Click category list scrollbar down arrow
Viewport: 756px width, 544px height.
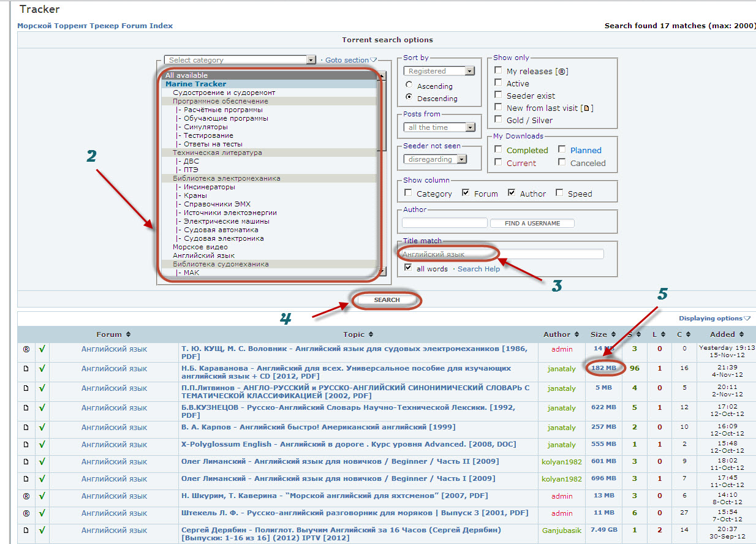[x=382, y=271]
